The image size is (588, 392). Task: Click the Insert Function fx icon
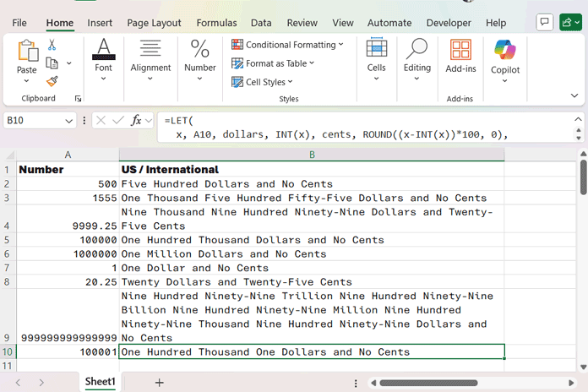(x=136, y=121)
